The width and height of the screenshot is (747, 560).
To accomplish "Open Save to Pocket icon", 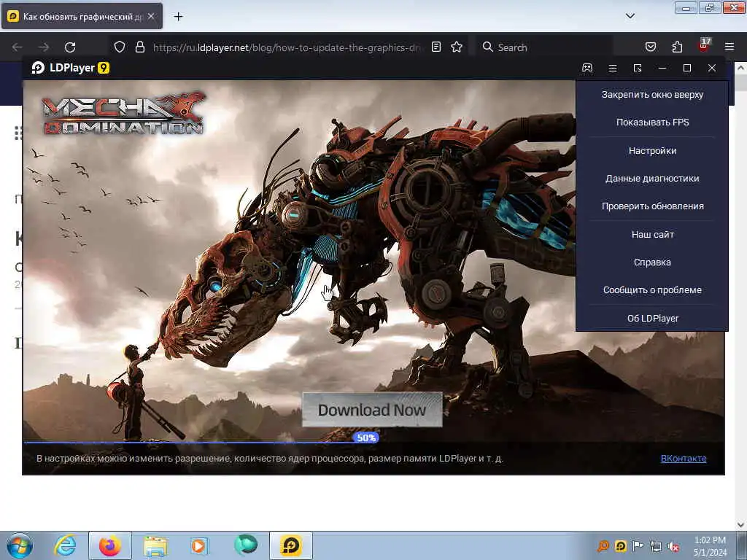I will (650, 47).
